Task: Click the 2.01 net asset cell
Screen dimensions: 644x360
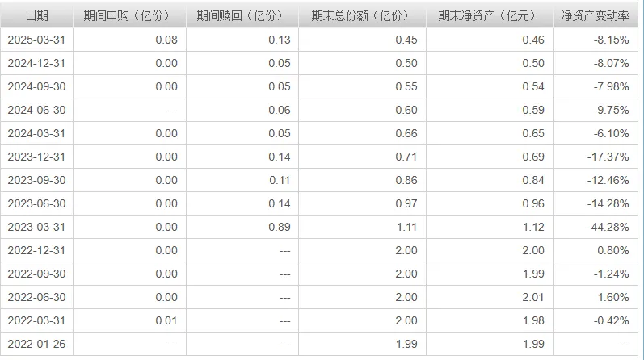Action: click(x=490, y=297)
